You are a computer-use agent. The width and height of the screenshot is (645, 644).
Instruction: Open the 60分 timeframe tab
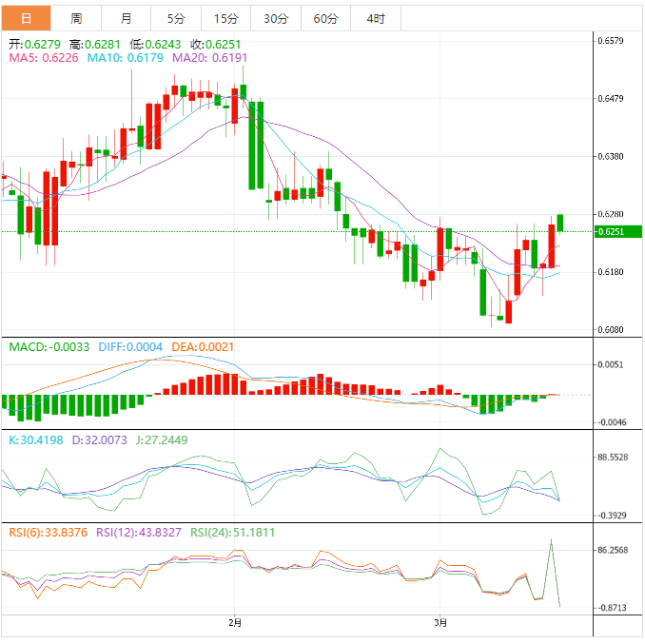(325, 18)
